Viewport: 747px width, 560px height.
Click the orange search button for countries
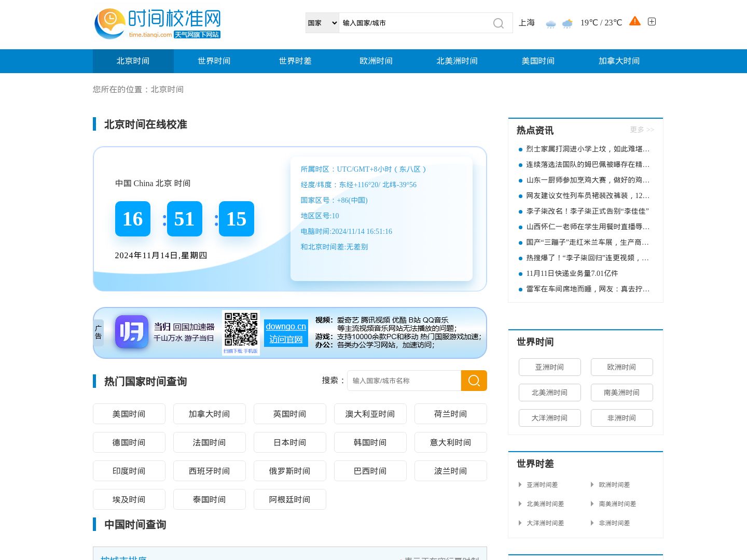[x=474, y=381]
